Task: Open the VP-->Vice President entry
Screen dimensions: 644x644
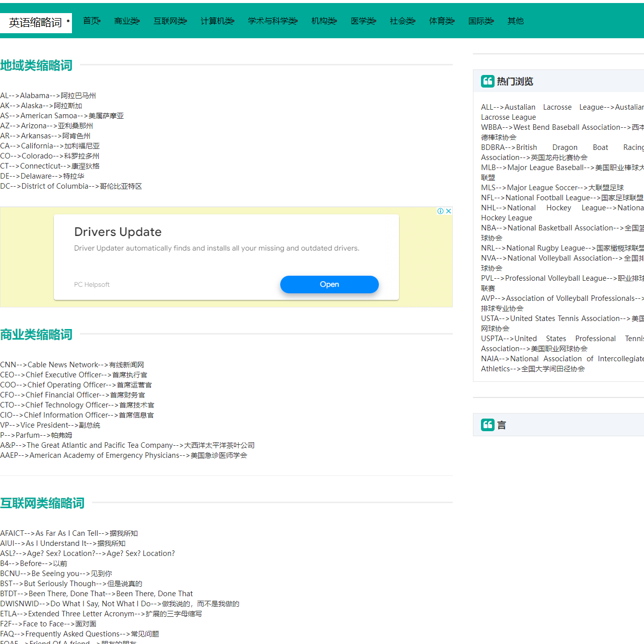Action: (x=50, y=425)
